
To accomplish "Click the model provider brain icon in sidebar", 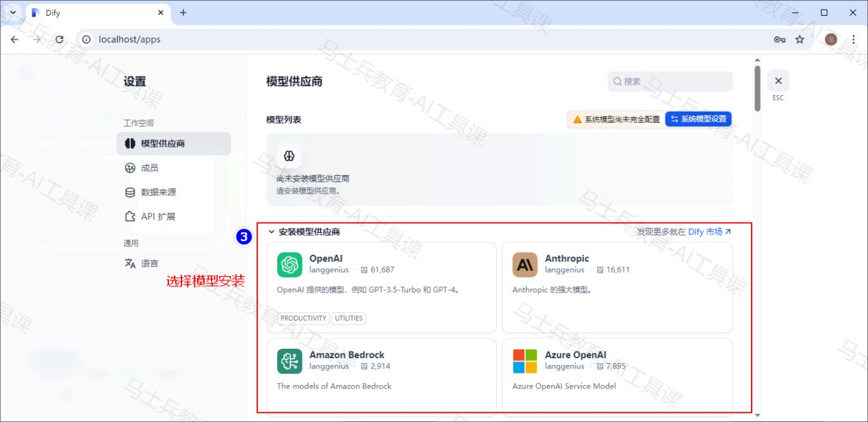I will click(x=130, y=144).
